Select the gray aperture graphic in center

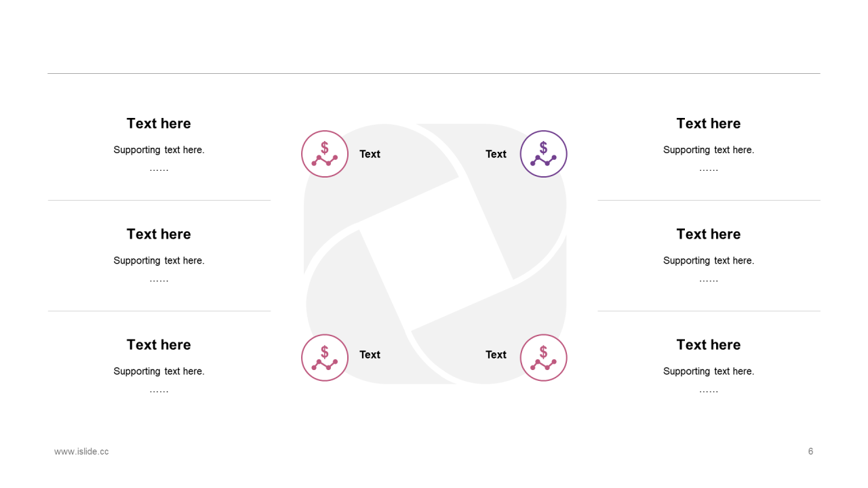pos(435,254)
